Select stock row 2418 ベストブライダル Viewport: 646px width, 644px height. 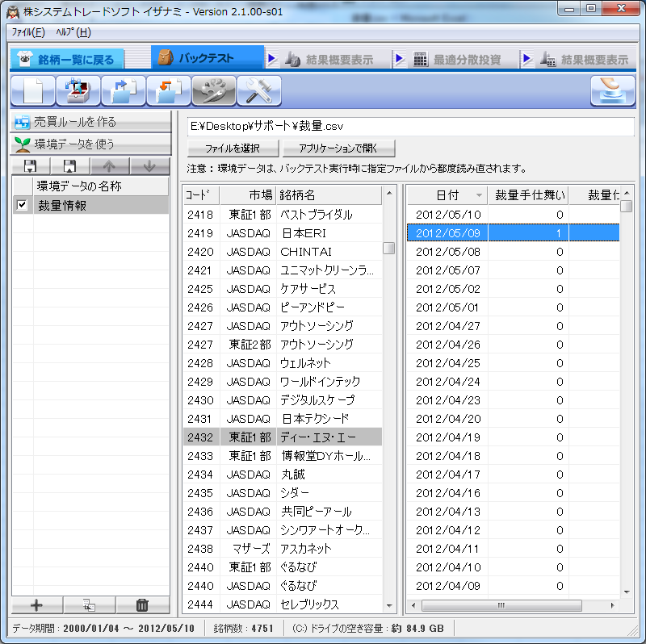coord(283,215)
